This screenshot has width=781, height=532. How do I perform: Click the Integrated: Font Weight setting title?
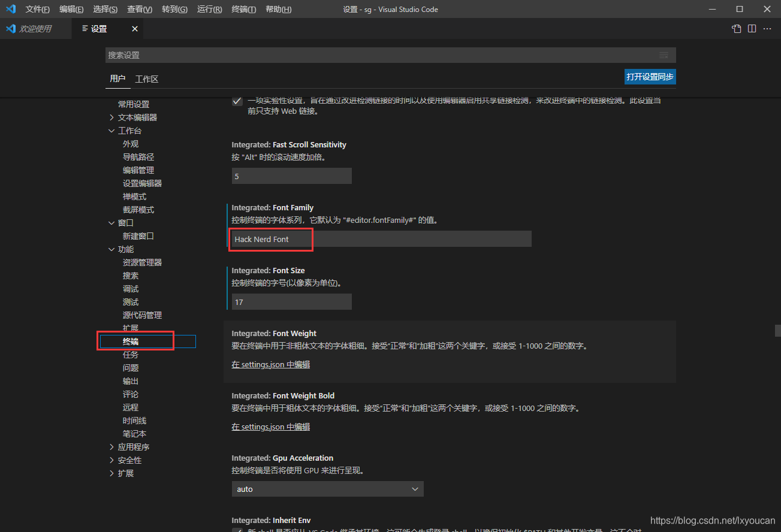coord(274,333)
